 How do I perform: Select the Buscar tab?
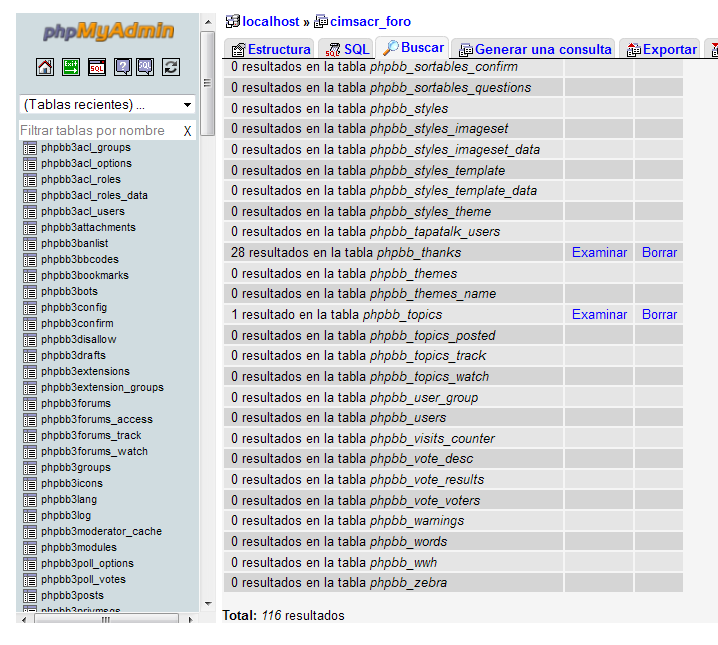click(x=413, y=48)
